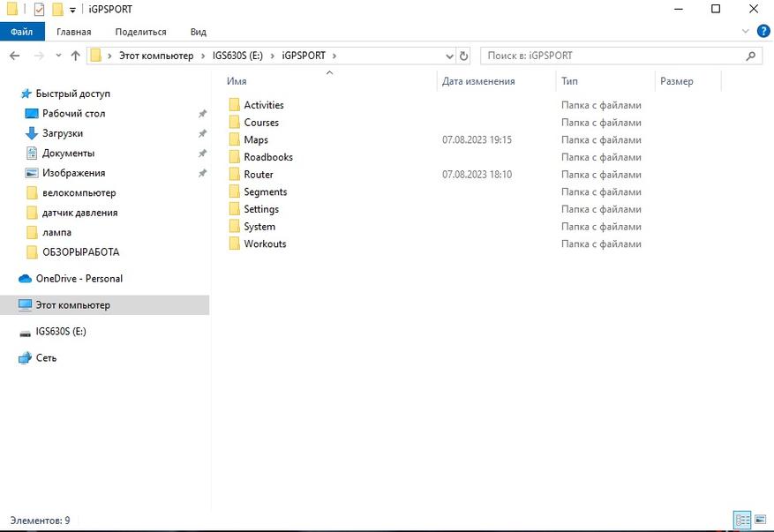The image size is (774, 532).
Task: Click Папка с файлами type in Workouts row
Action: tap(601, 244)
